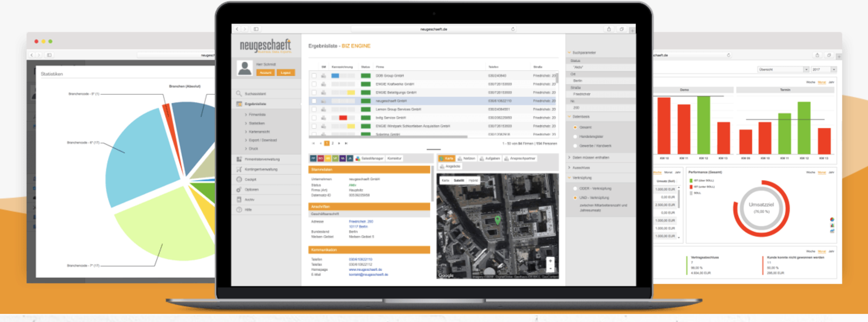Viewport: 868px width, 322px height.
Task: Open the Suchassistent magnifier icon
Action: coord(239,94)
